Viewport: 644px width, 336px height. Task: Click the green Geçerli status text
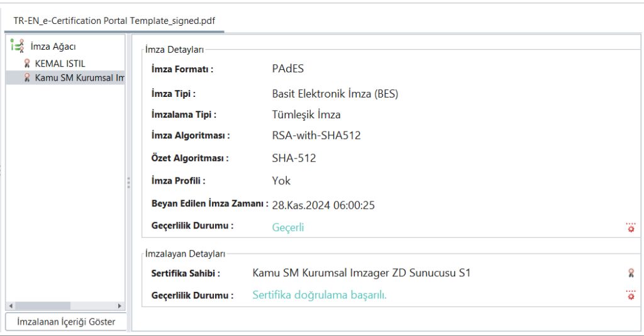(x=288, y=227)
